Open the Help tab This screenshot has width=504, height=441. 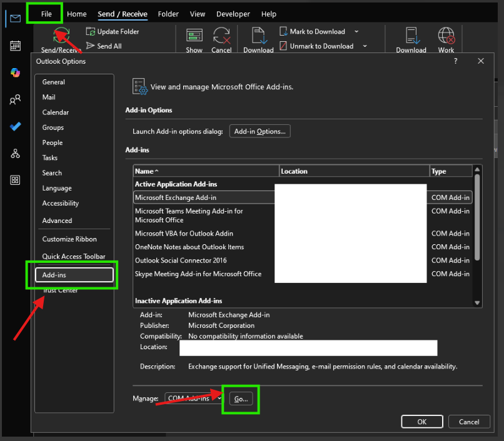[269, 14]
